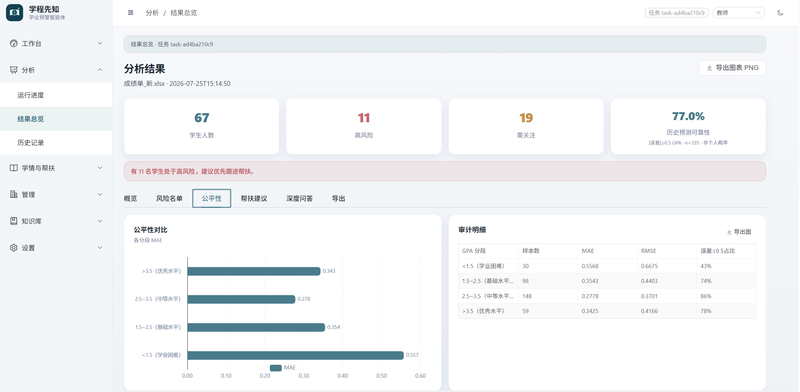Click the 2.5~3.5（中等水平）chart bar

(x=241, y=299)
